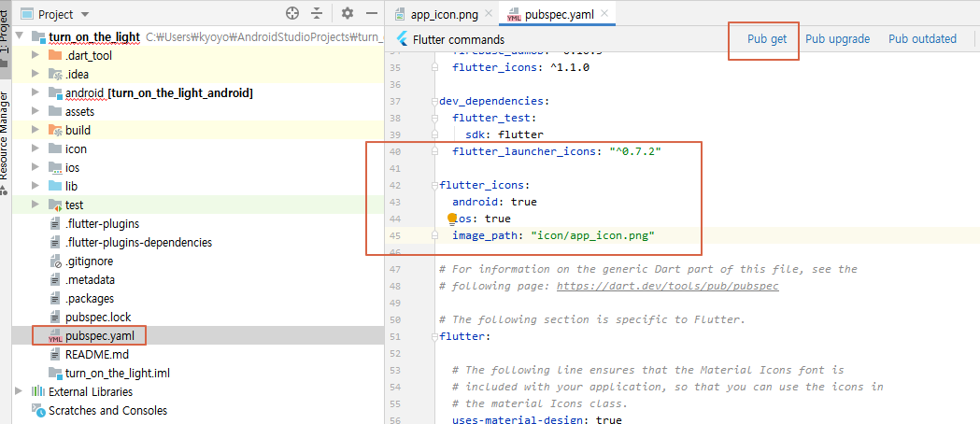The image size is (980, 424).
Task: Click the Collapse All icon in Project panel
Action: [317, 14]
